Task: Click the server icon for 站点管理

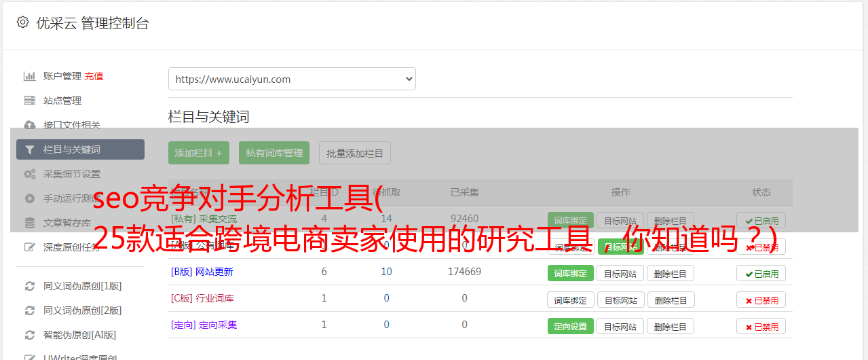Action: click(x=29, y=101)
